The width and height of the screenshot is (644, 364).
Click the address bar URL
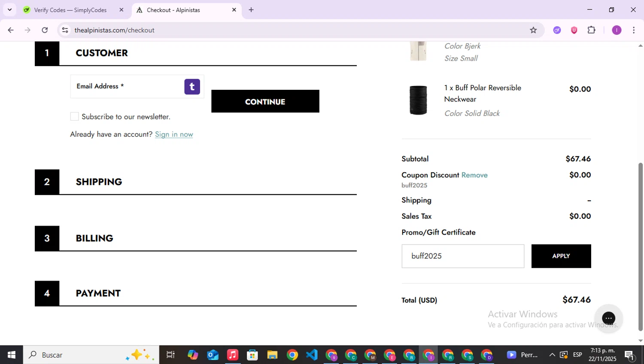(x=114, y=30)
